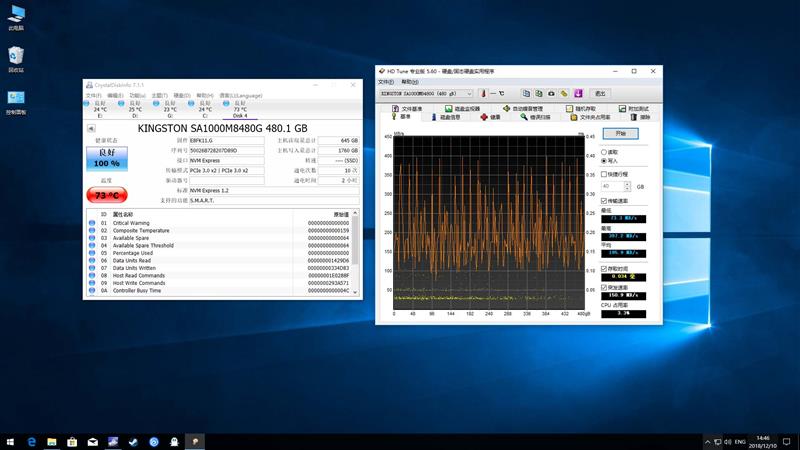Click HD Tune purple download arrow icon

[578, 93]
